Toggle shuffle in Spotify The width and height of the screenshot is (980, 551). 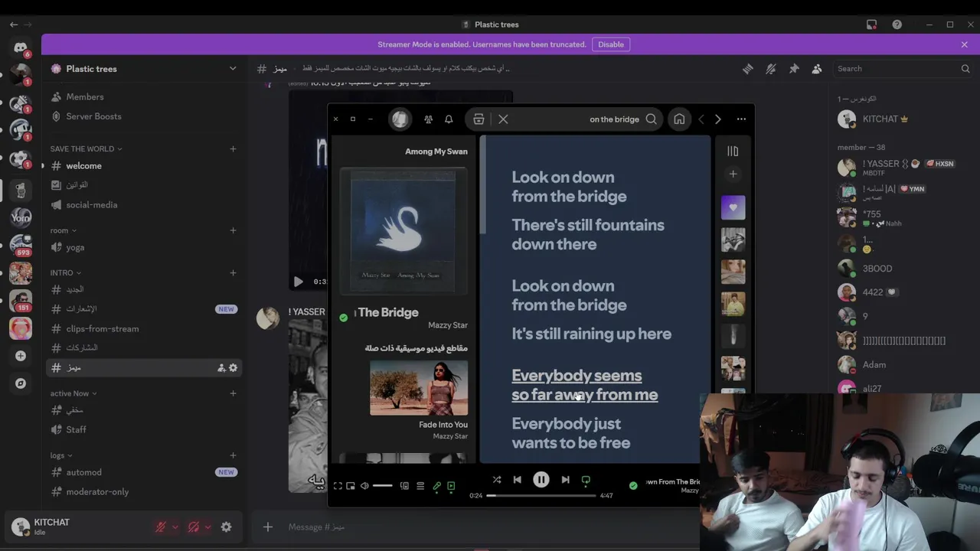[x=497, y=480]
